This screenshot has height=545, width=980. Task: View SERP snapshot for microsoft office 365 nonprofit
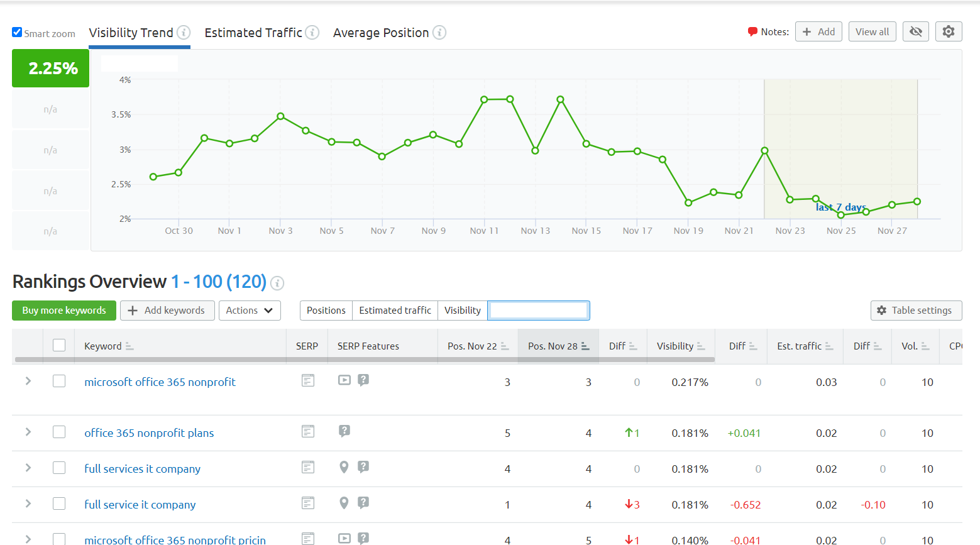307,380
